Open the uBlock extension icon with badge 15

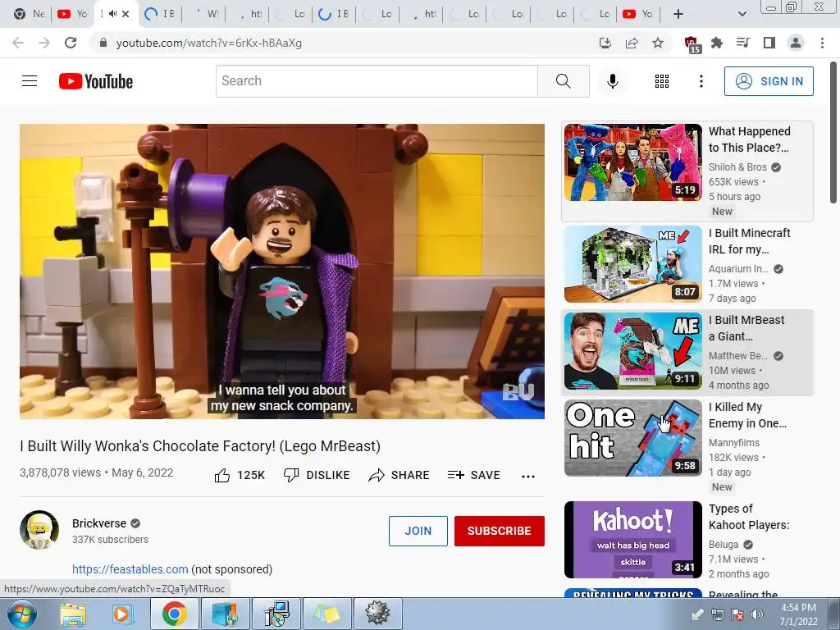pos(692,44)
